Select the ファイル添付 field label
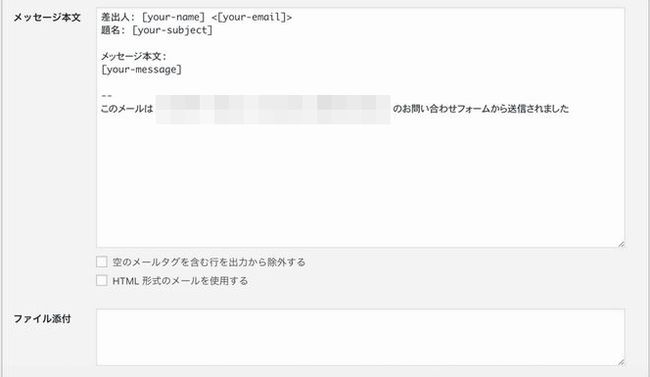 pyautogui.click(x=42, y=319)
